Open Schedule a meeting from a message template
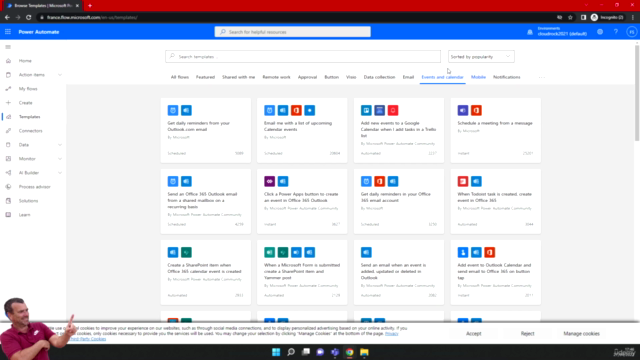640x360 pixels. pyautogui.click(x=496, y=130)
